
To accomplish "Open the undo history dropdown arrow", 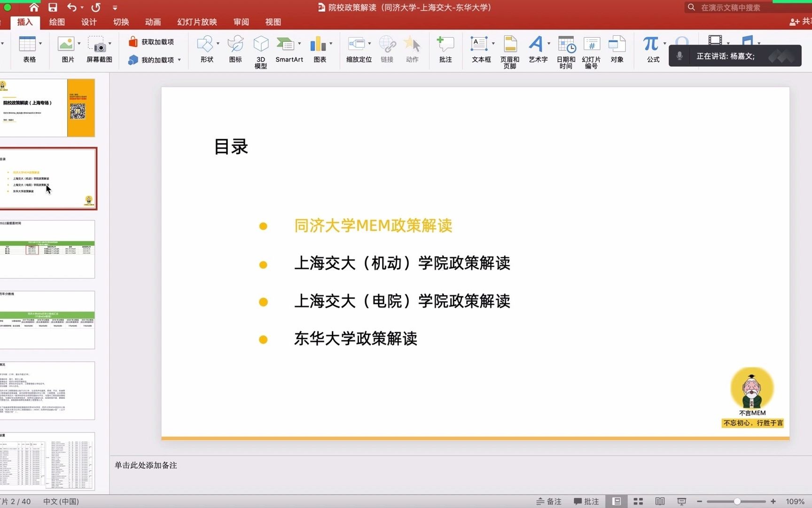I will (x=82, y=8).
